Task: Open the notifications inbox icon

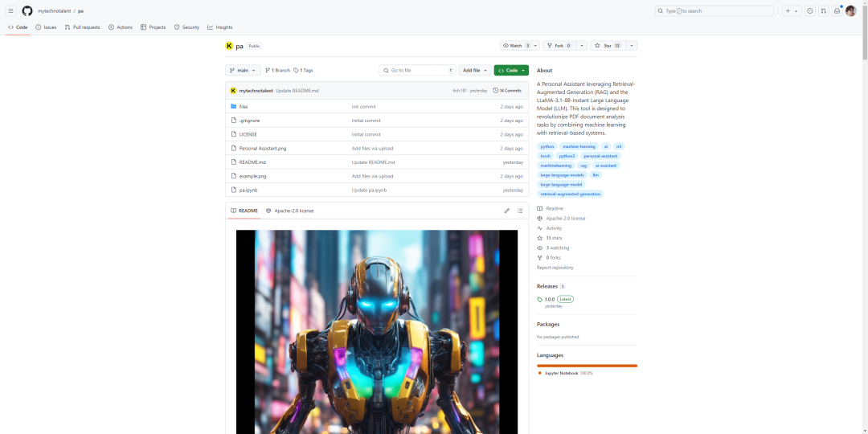Action: click(837, 11)
